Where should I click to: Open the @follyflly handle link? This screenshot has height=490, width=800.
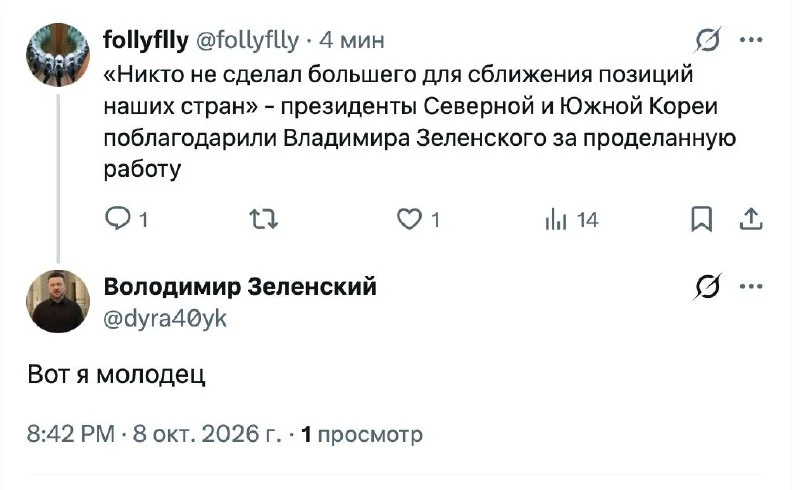247,40
